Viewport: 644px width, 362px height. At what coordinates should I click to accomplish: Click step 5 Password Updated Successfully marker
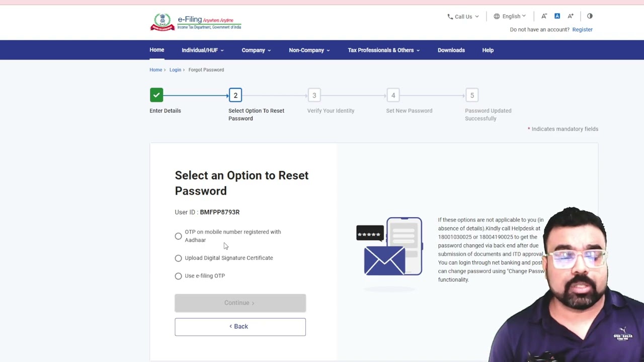472,95
